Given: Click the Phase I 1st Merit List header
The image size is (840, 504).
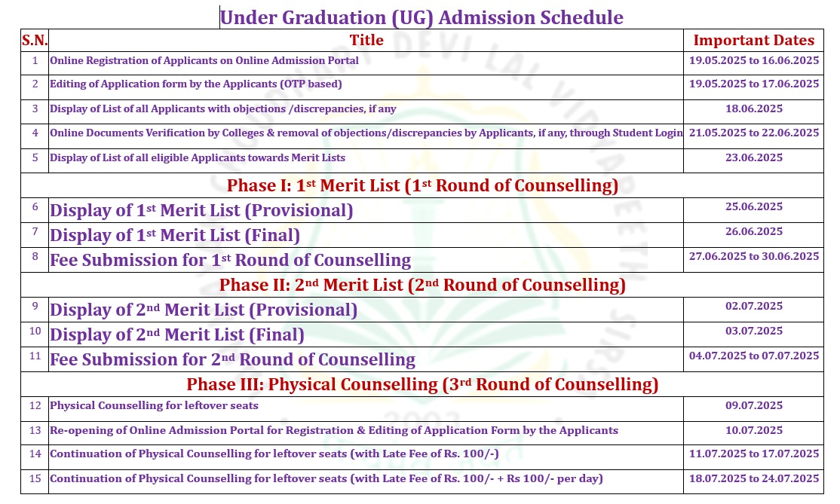Looking at the screenshot, I should [422, 185].
